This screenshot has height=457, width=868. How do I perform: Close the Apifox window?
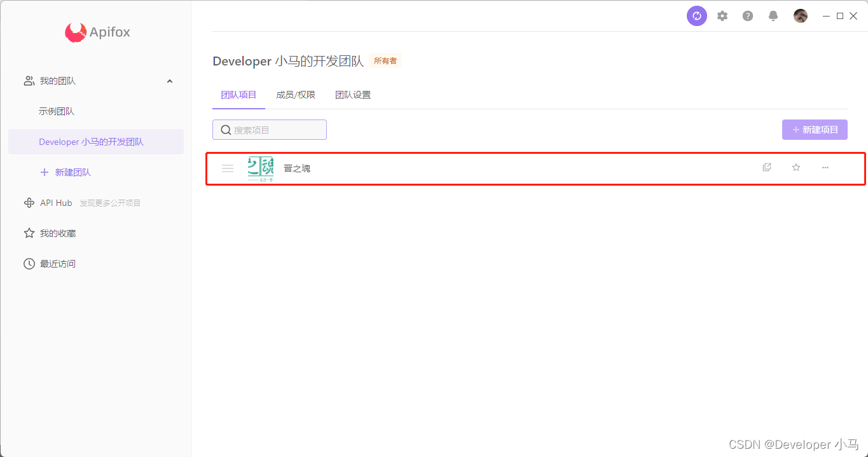tap(853, 16)
